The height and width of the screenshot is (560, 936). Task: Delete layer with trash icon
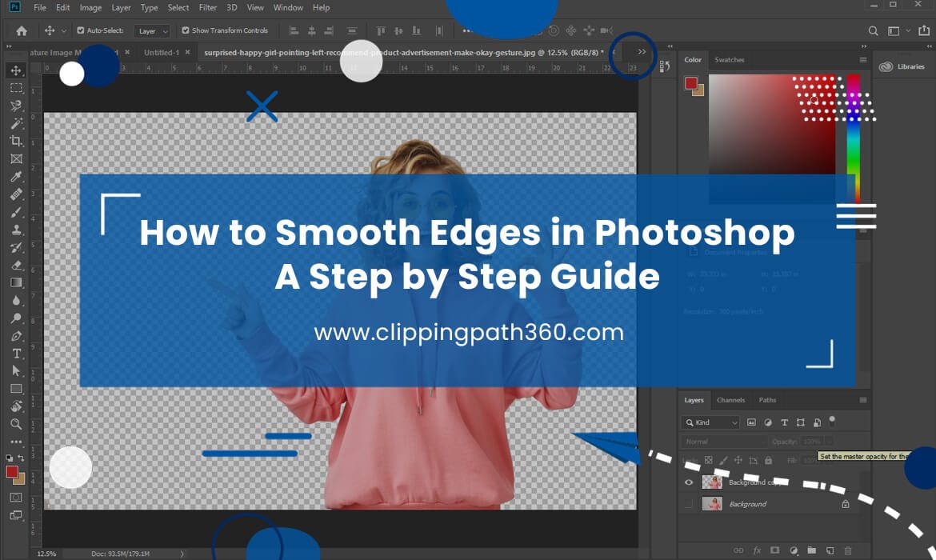848,550
